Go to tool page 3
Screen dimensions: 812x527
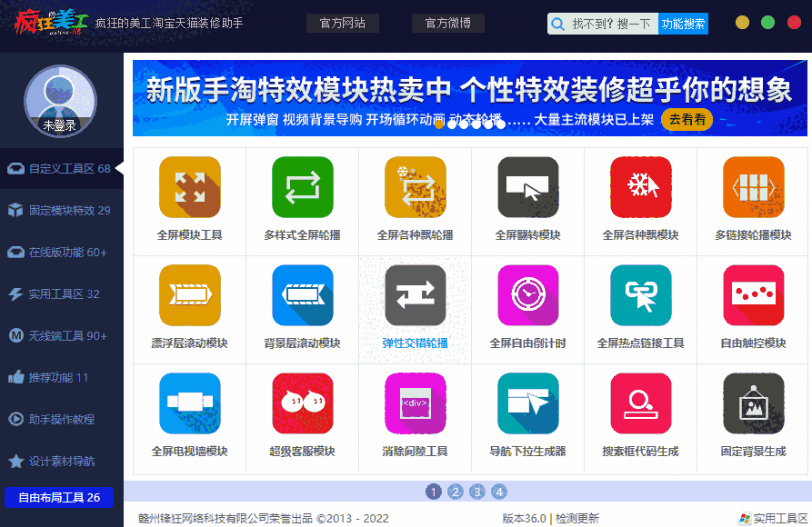coord(477,492)
